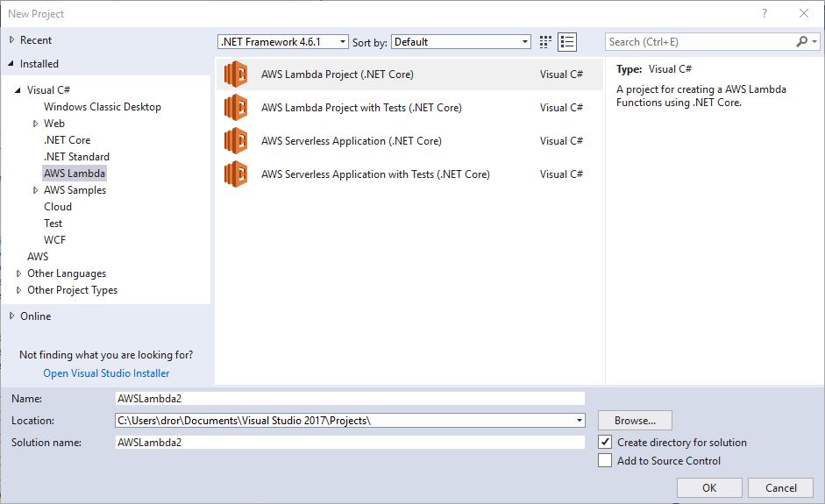Expand the Online templates section
This screenshot has height=504, width=825.
click(11, 316)
